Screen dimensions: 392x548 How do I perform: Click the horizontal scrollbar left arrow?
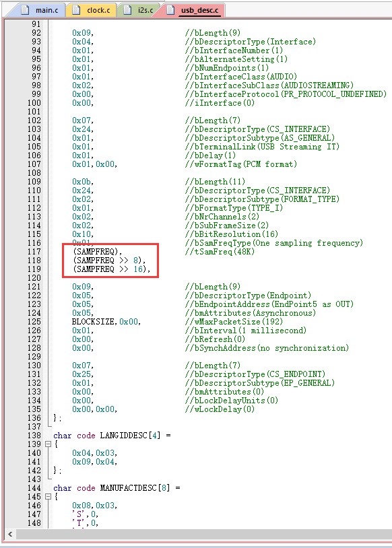10,534
